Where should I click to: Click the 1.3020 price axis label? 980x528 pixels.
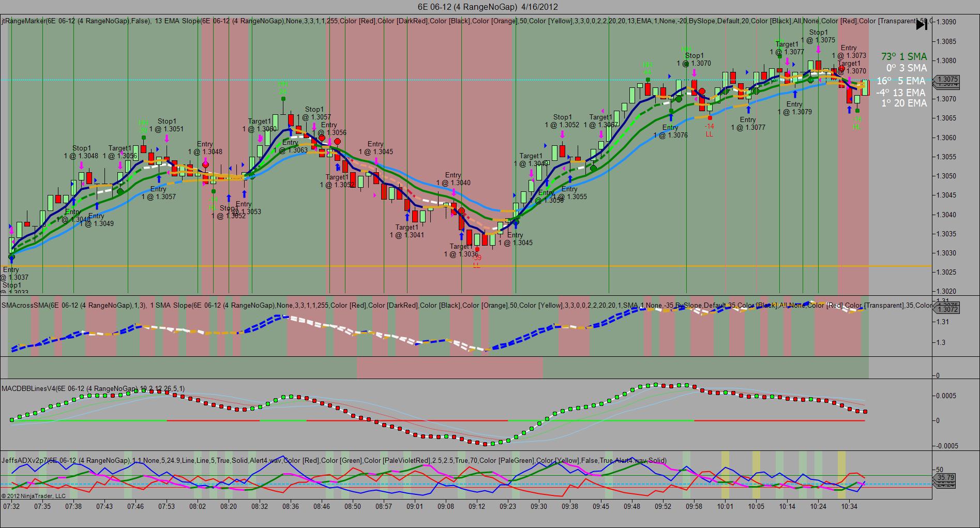(946, 291)
